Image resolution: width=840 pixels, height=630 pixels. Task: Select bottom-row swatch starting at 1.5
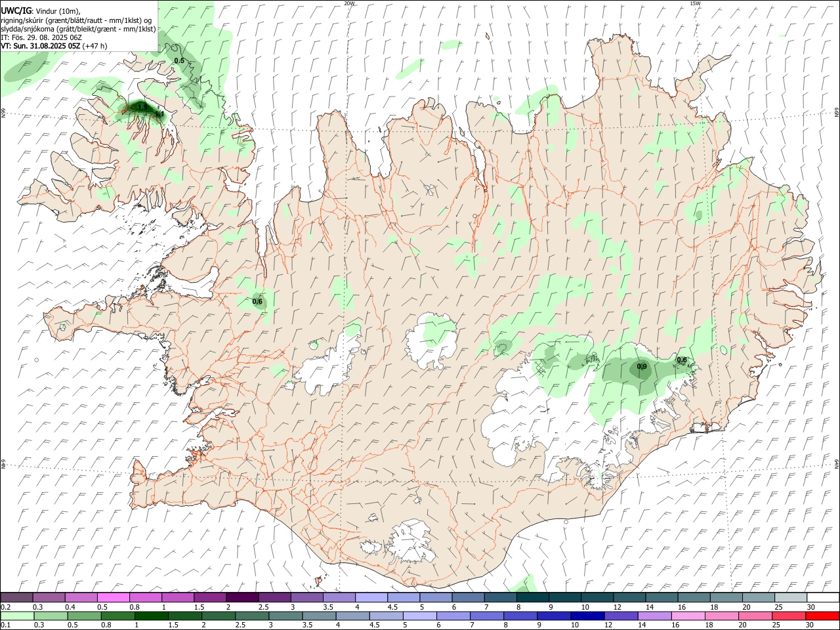185,616
